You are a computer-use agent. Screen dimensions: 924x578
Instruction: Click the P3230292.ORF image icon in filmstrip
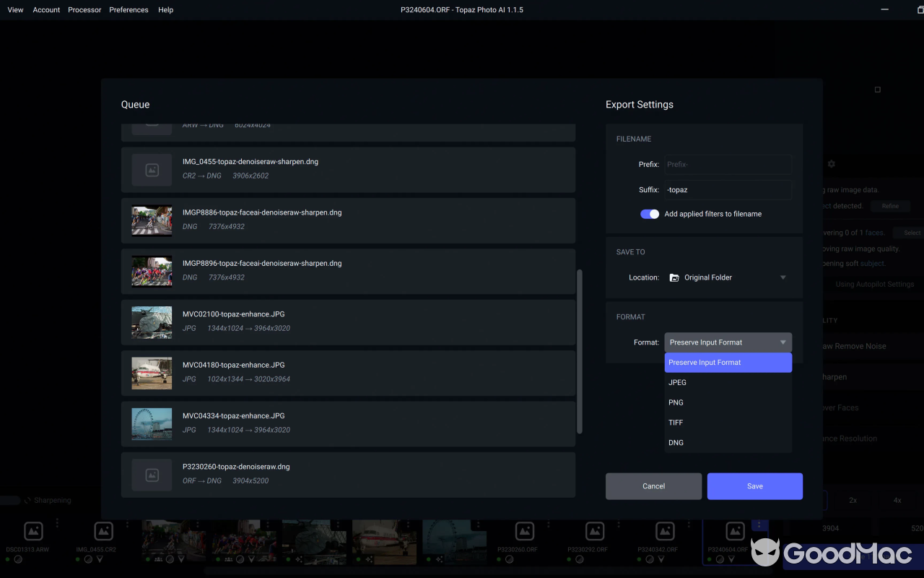594,531
